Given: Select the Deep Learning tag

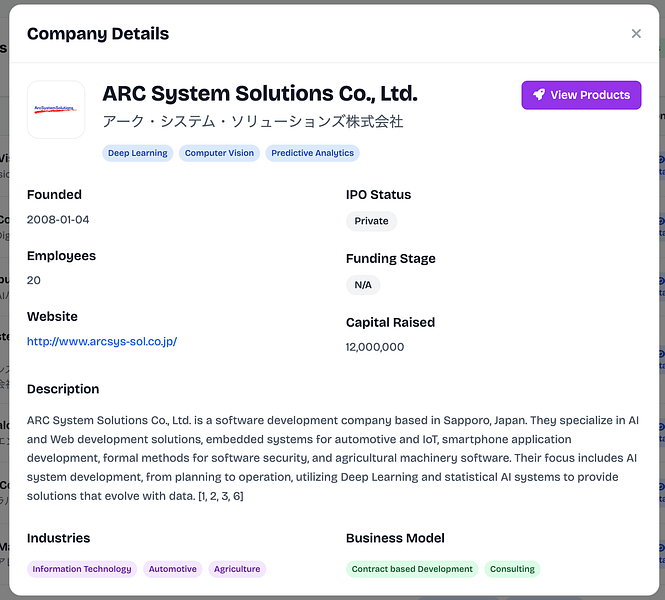Looking at the screenshot, I should 138,153.
